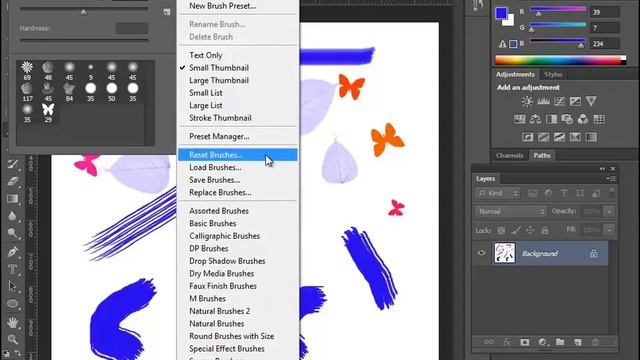
Task: Toggle filter for shape layers
Action: tap(580, 193)
